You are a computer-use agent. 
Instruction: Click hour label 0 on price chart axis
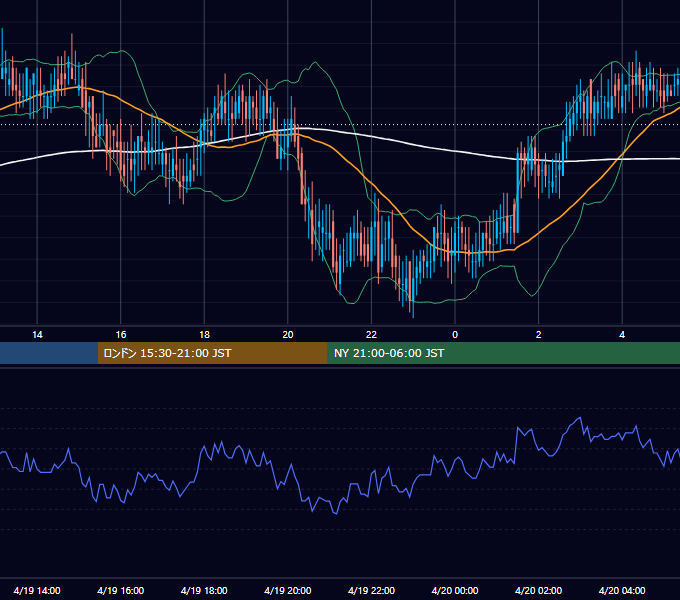click(x=455, y=335)
